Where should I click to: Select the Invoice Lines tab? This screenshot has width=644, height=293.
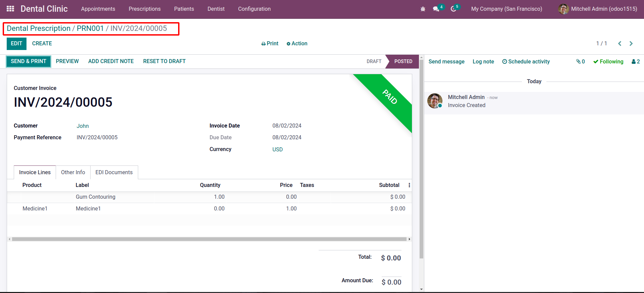(x=35, y=172)
